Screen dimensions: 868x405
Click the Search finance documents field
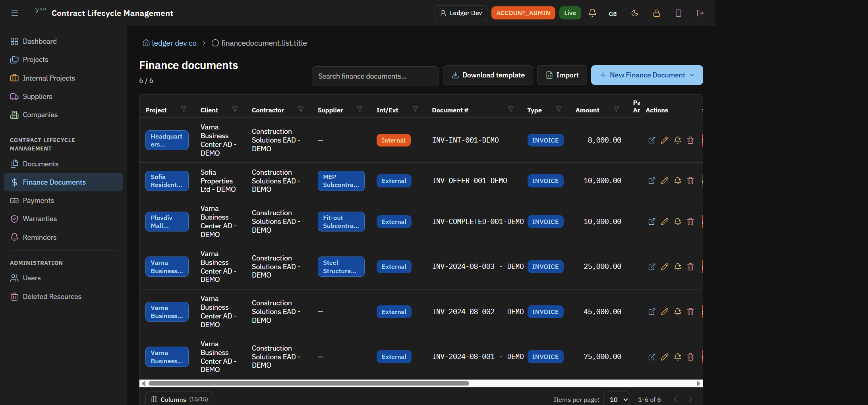tap(375, 76)
